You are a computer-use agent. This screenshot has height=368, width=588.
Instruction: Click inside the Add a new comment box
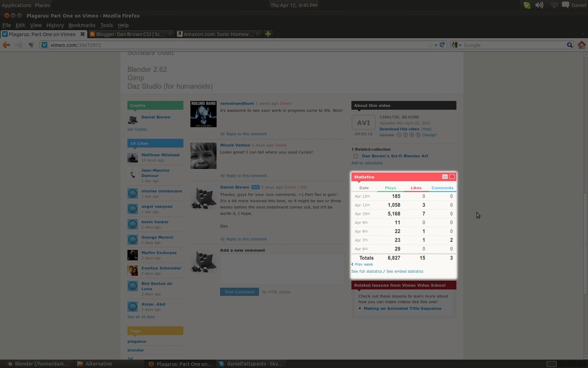pos(282,269)
